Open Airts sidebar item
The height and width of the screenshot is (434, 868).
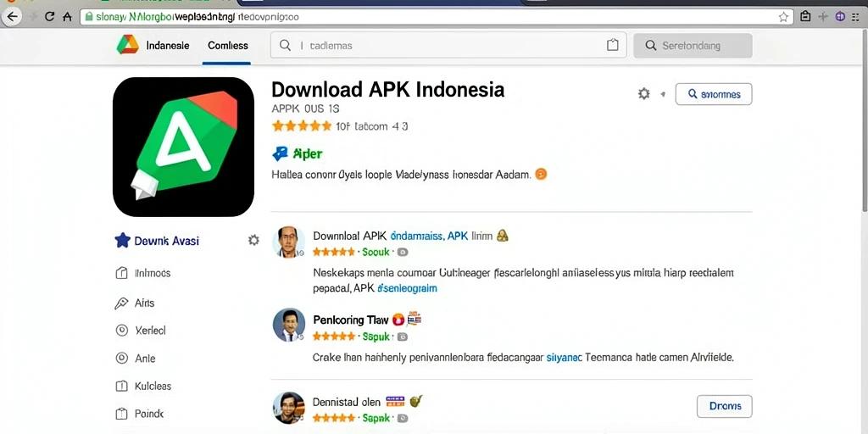[x=135, y=303]
